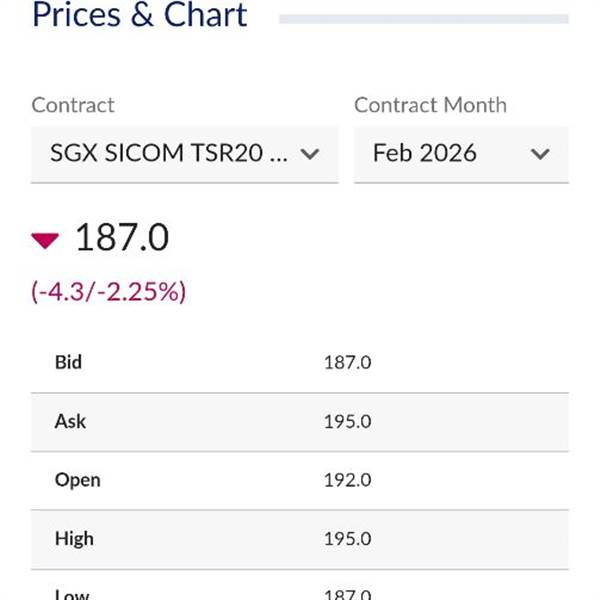Select the Ask value 195.0
600x600 pixels.
tap(347, 422)
